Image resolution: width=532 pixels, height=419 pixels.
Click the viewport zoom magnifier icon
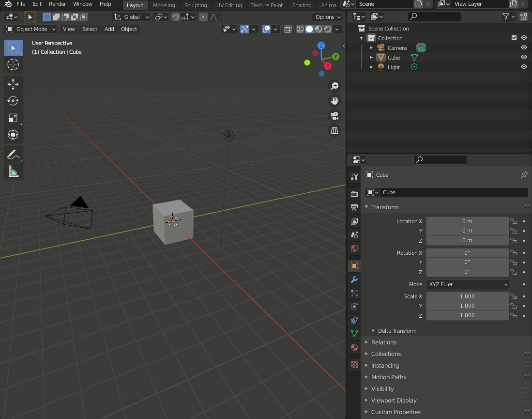click(334, 86)
